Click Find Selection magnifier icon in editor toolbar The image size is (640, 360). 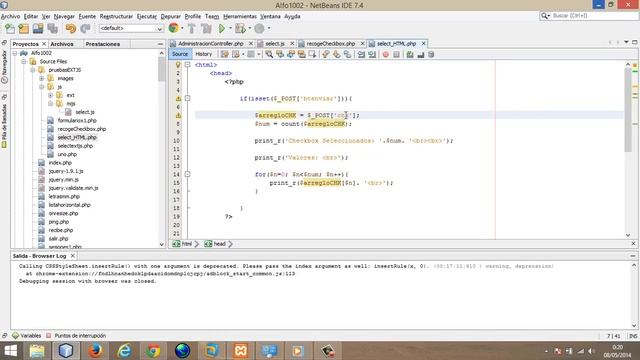point(269,54)
